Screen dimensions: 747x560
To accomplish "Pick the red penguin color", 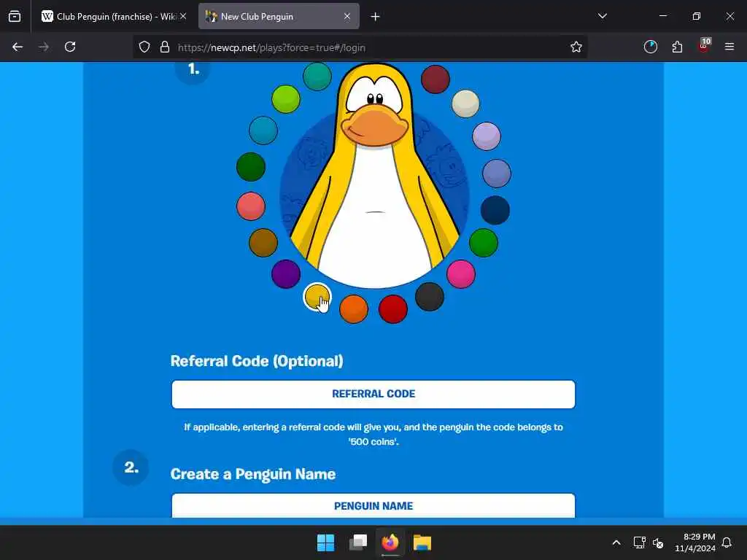I will click(x=393, y=309).
